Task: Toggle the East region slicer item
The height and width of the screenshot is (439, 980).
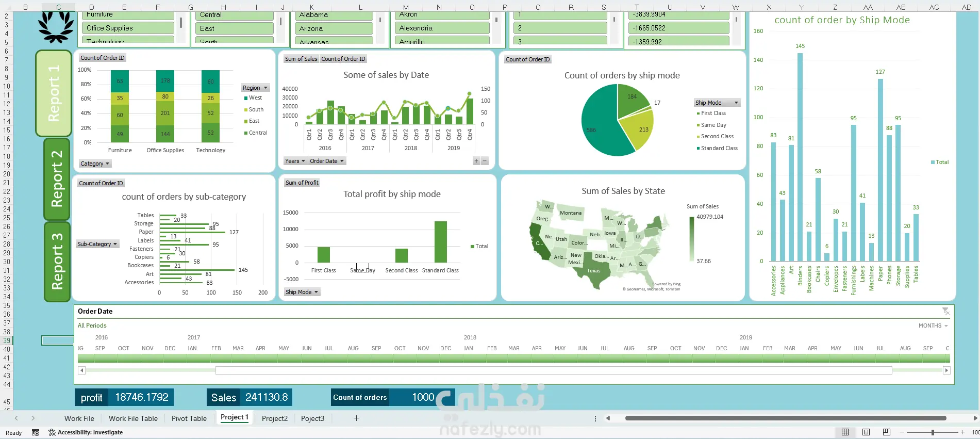Action: tap(235, 28)
